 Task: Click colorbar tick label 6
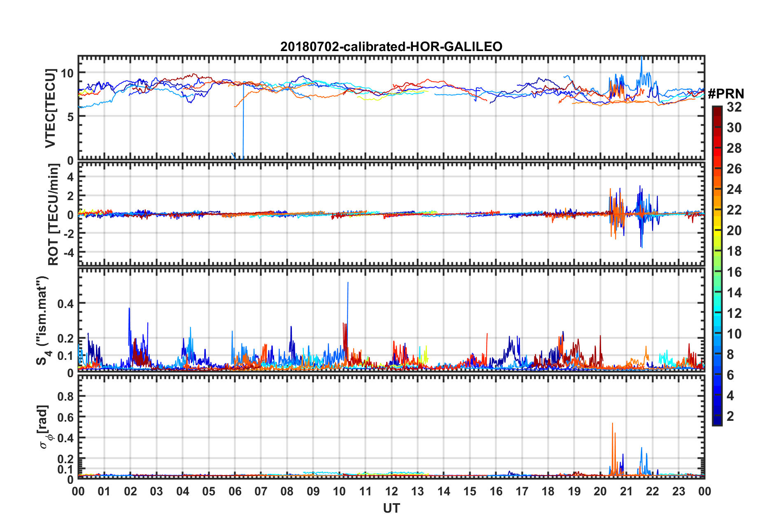click(730, 375)
